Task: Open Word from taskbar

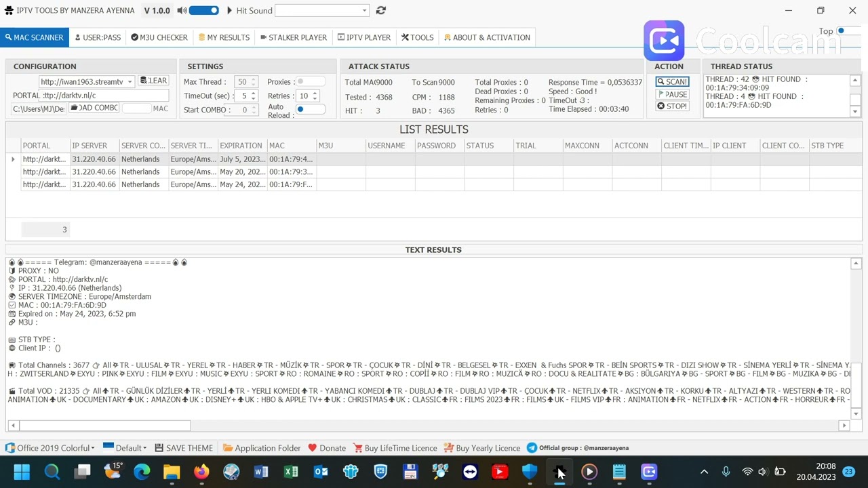Action: click(261, 472)
